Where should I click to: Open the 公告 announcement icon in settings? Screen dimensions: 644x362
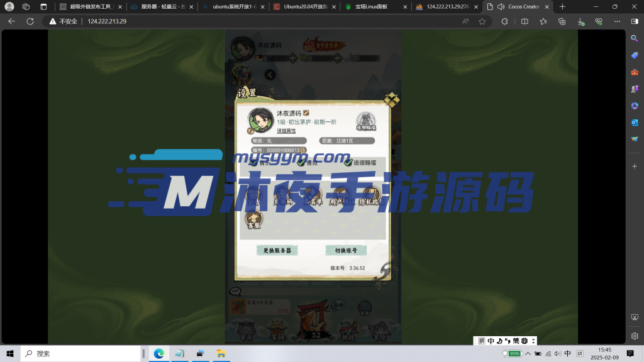click(254, 194)
